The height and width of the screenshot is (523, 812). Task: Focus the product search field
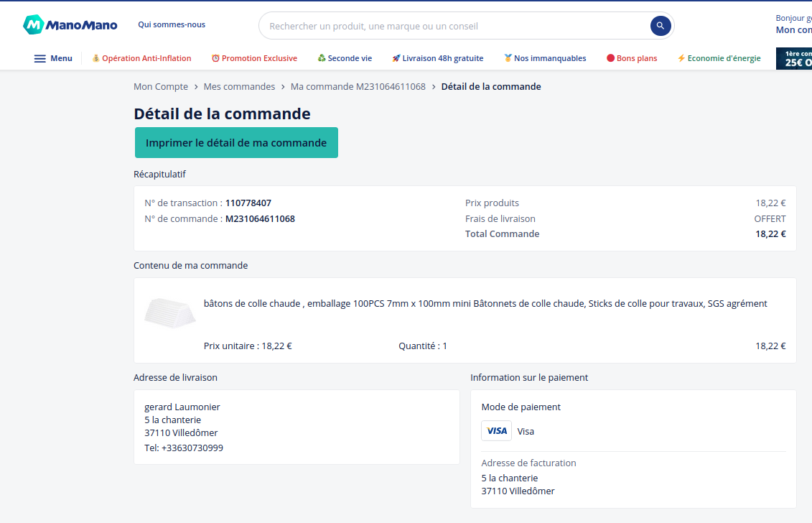click(x=452, y=26)
